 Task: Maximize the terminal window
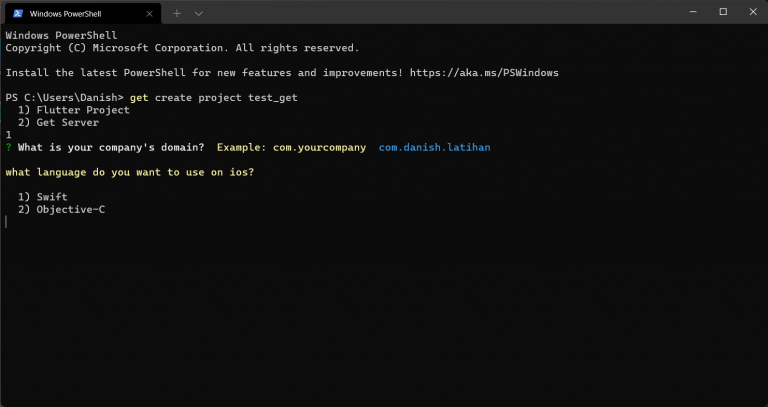(x=723, y=12)
